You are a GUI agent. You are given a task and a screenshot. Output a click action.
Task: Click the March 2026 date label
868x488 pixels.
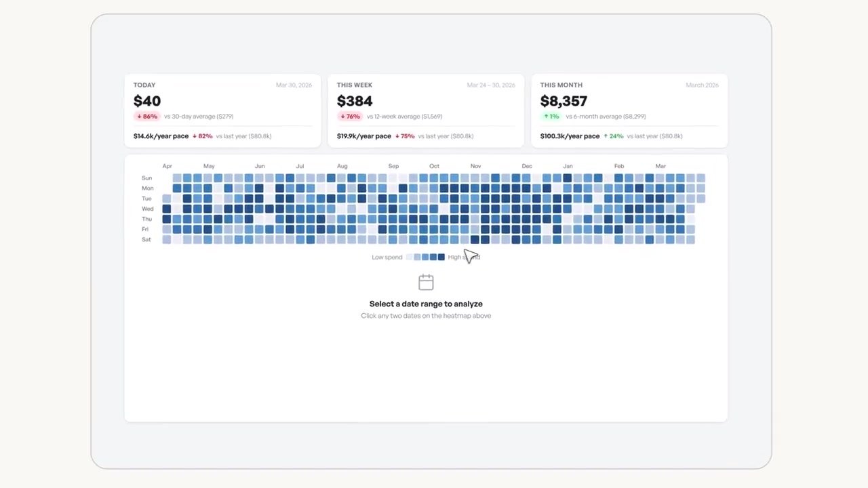coord(702,85)
